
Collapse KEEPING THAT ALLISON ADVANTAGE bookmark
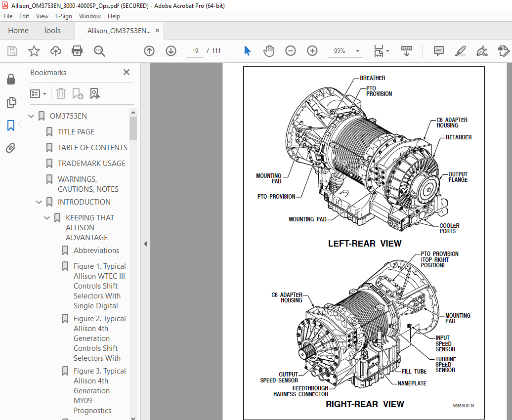47,218
